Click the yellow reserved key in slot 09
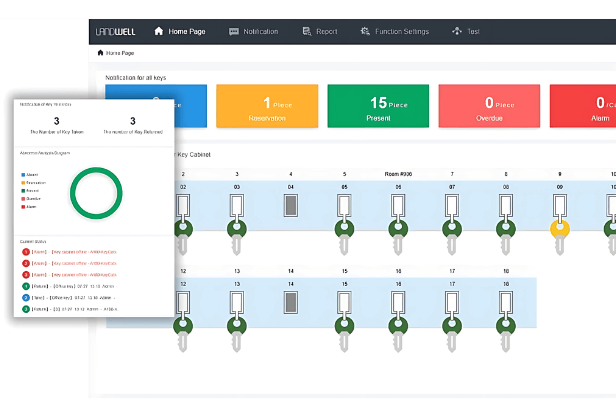 561,226
